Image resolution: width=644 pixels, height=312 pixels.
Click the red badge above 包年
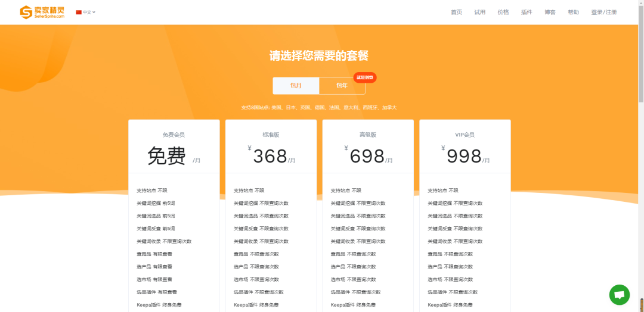(x=365, y=77)
